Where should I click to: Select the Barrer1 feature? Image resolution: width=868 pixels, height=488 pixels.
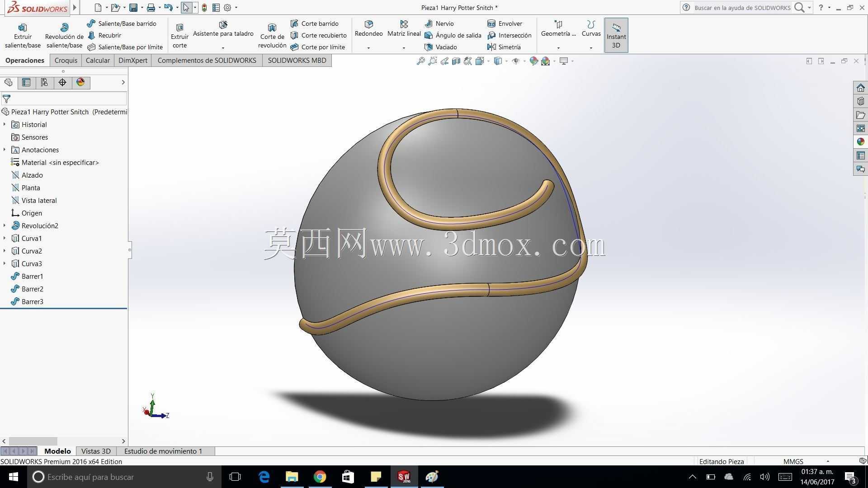click(27, 276)
